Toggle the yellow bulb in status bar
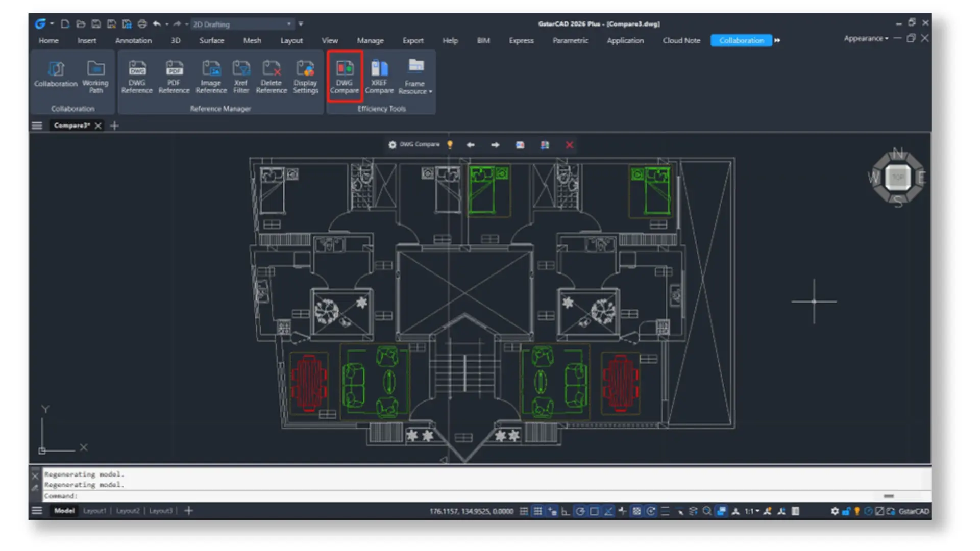The image size is (980, 551). [857, 511]
